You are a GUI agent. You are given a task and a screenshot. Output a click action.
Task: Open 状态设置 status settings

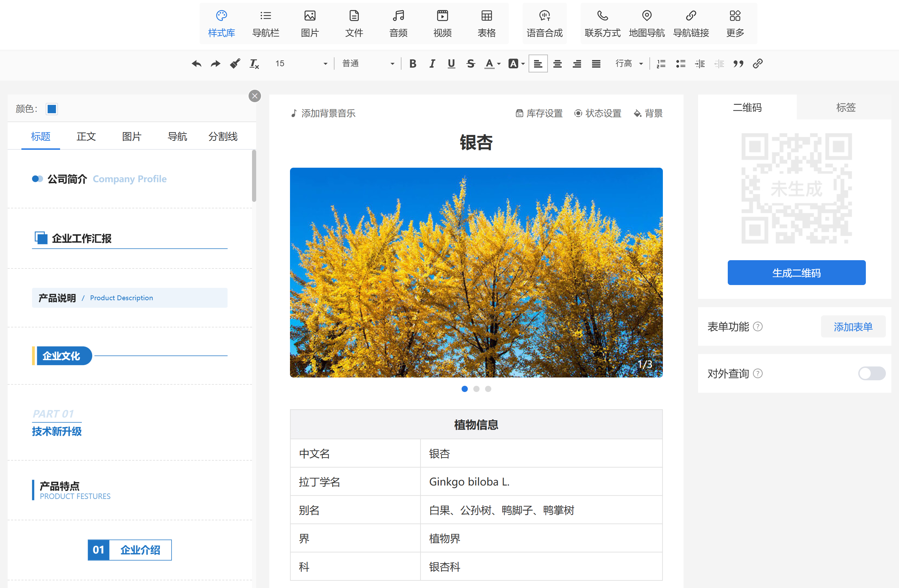(598, 113)
